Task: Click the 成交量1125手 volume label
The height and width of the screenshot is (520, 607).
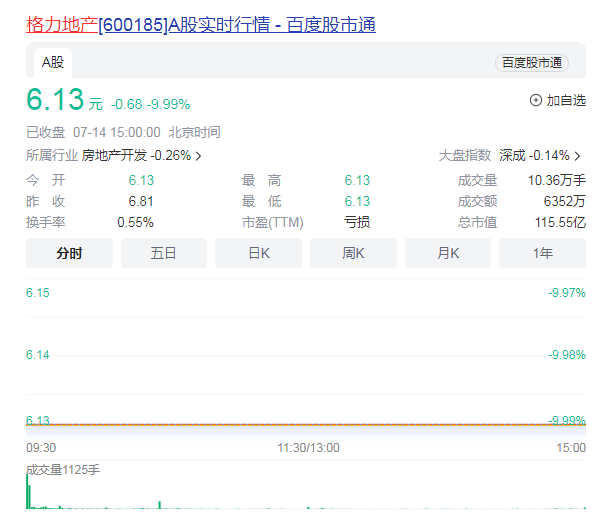Action: click(x=63, y=469)
